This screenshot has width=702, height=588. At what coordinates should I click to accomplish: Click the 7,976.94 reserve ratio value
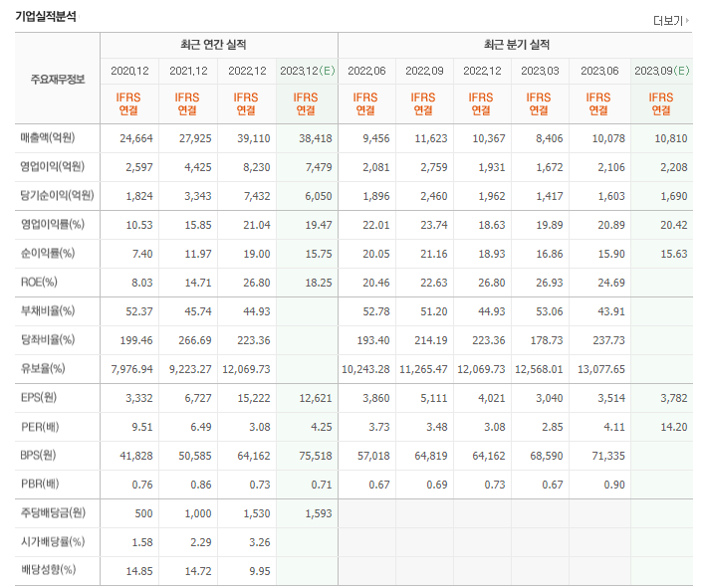(x=131, y=370)
